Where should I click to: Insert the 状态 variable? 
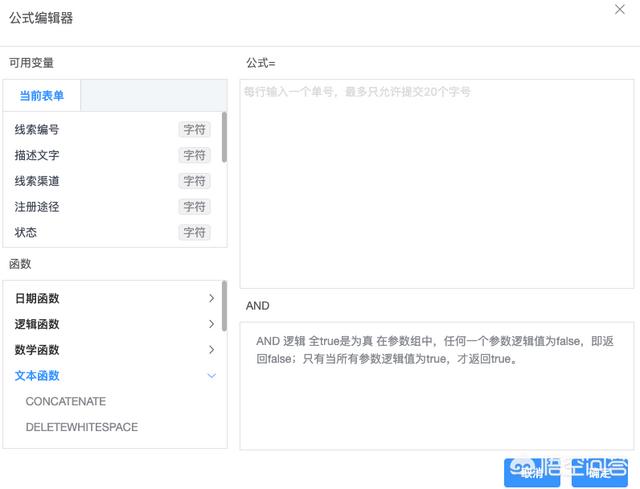pyautogui.click(x=26, y=232)
